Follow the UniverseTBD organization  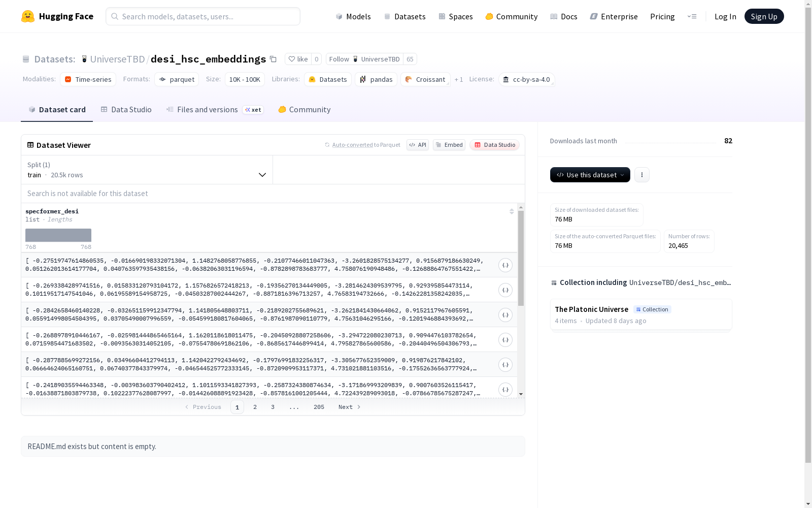point(364,59)
